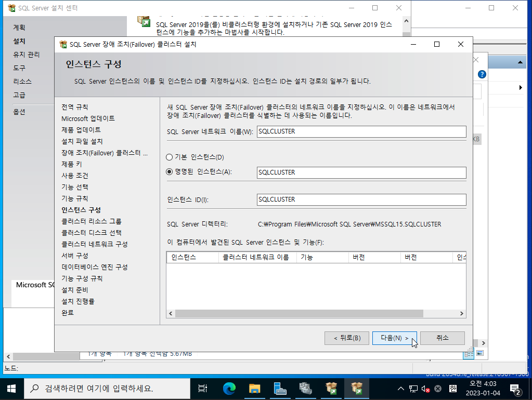Click the 기능 column header
Viewport: 532px width, 400px height.
[322, 257]
